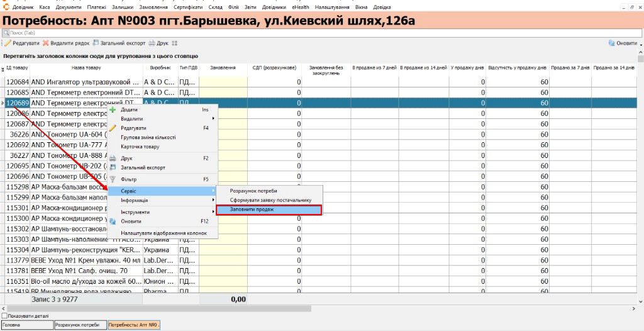The width and height of the screenshot is (644, 331).
Task: Click the horizontal scrollbar thumb at bottom
Action: (159, 308)
